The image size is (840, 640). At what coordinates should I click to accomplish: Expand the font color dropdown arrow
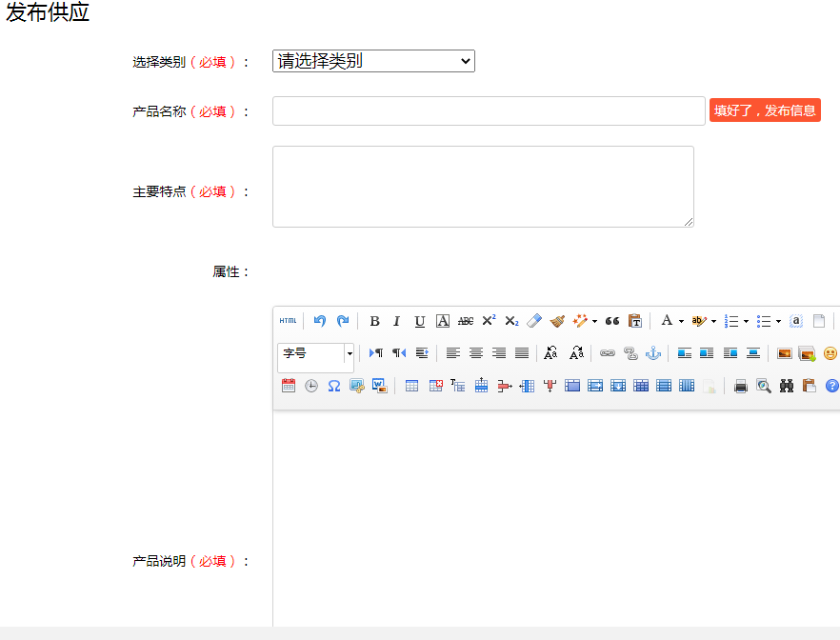pyautogui.click(x=681, y=322)
